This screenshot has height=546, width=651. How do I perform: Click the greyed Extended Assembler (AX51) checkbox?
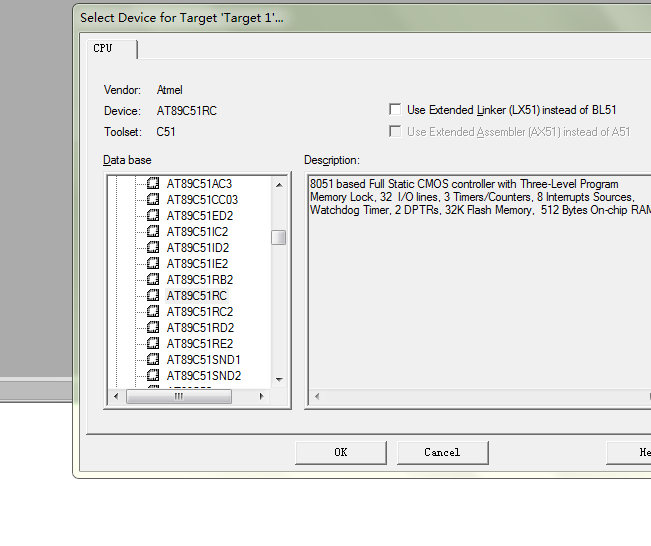coord(395,132)
